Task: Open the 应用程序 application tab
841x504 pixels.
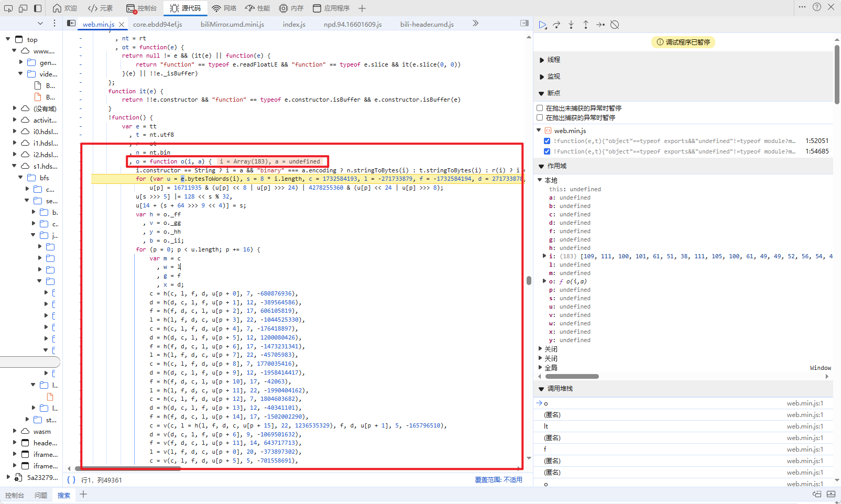Action: tap(331, 8)
